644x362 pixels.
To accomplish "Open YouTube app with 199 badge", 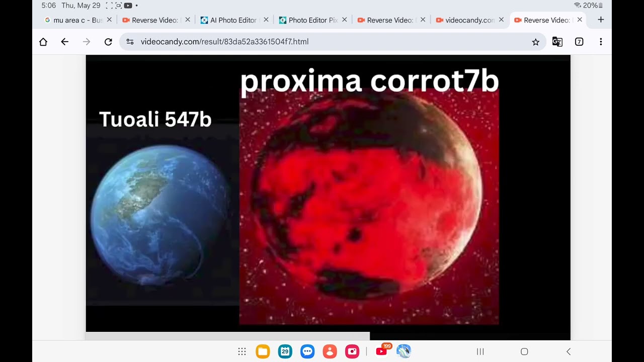I will click(382, 350).
